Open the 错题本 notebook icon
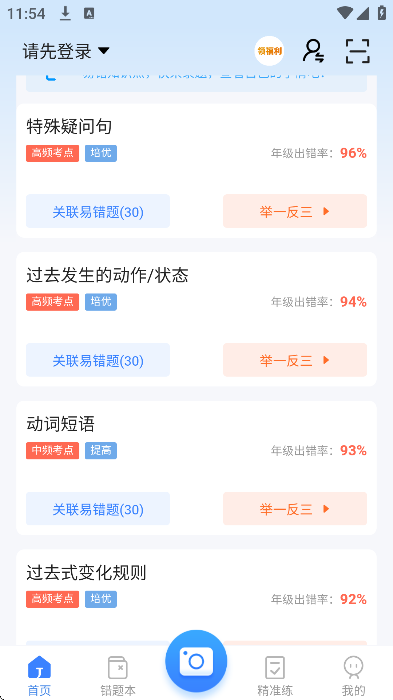This screenshot has width=393, height=700. 118,667
